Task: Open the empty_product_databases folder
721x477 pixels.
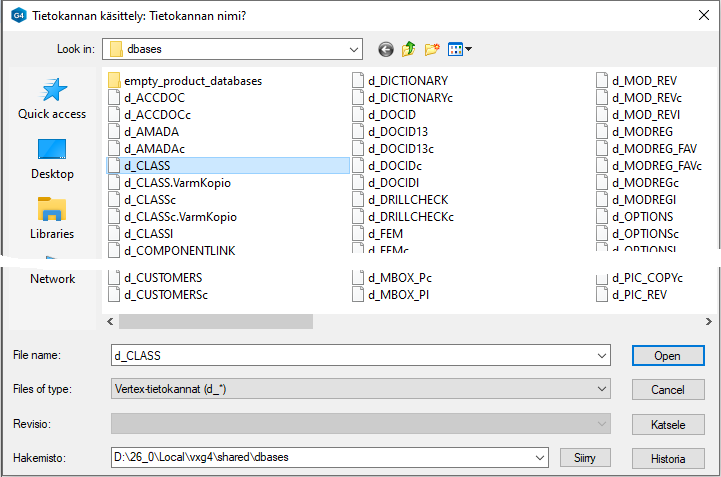Action: tap(192, 81)
